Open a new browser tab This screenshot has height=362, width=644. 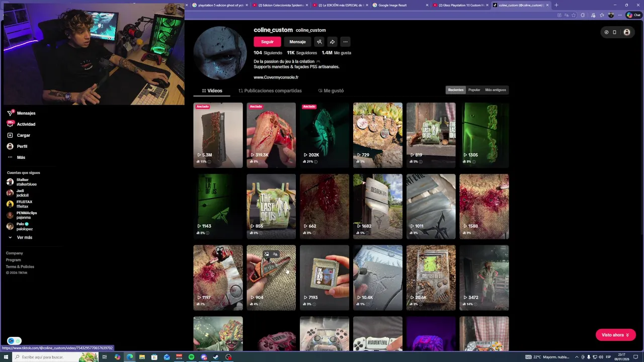click(556, 5)
